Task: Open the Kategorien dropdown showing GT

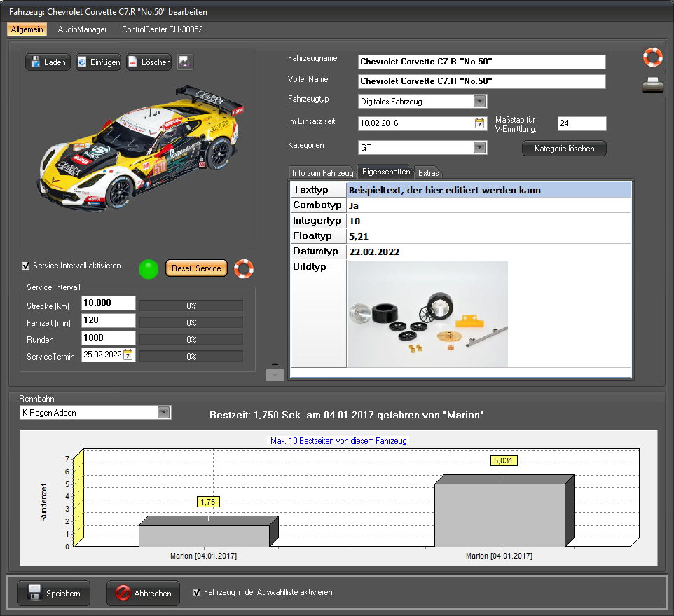Action: (479, 148)
